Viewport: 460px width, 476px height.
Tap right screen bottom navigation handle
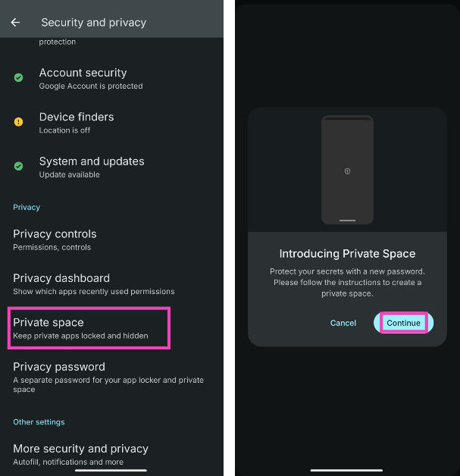pyautogui.click(x=346, y=471)
